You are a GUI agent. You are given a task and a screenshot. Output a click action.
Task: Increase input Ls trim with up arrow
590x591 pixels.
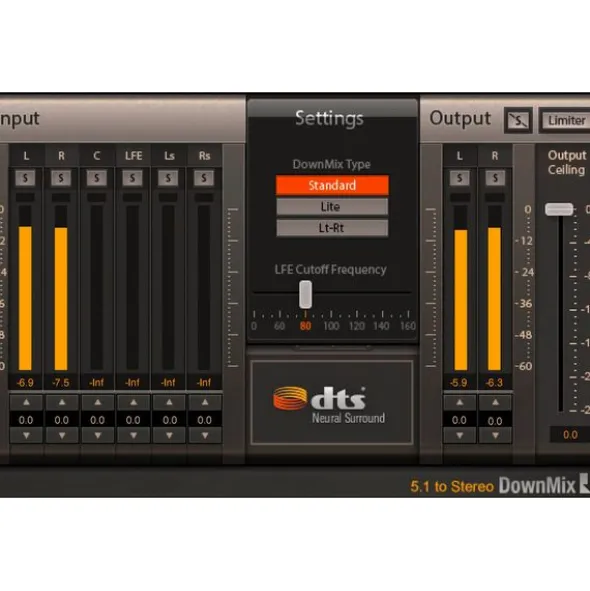pyautogui.click(x=169, y=403)
